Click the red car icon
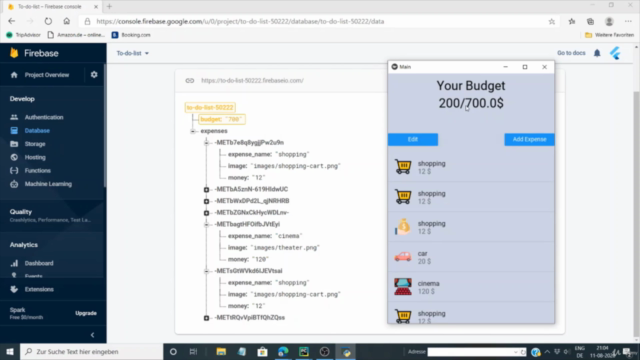The height and width of the screenshot is (360, 640). point(403,257)
